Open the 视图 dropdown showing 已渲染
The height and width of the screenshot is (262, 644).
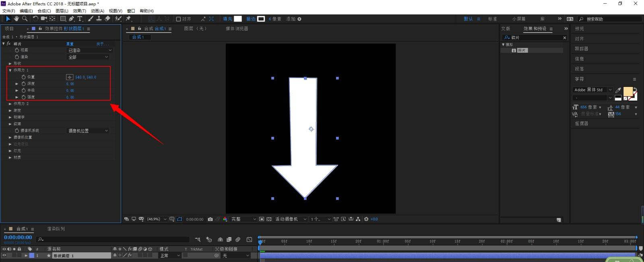89,50
